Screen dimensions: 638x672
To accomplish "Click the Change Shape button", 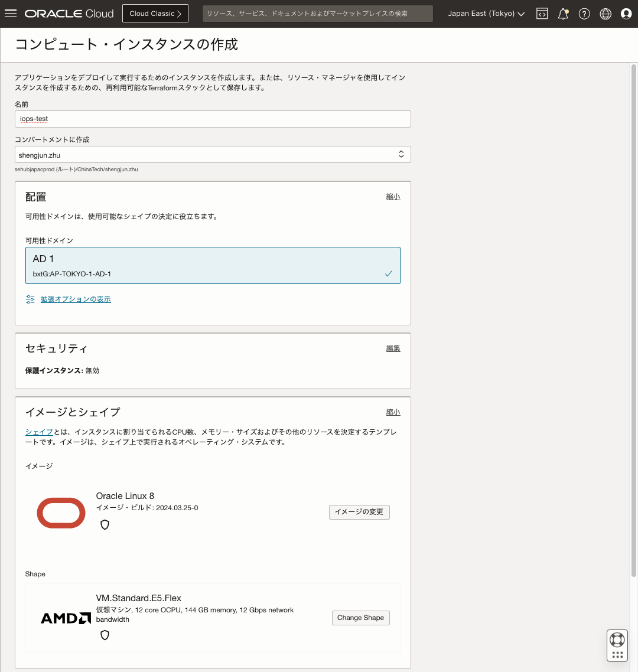I will (x=360, y=618).
